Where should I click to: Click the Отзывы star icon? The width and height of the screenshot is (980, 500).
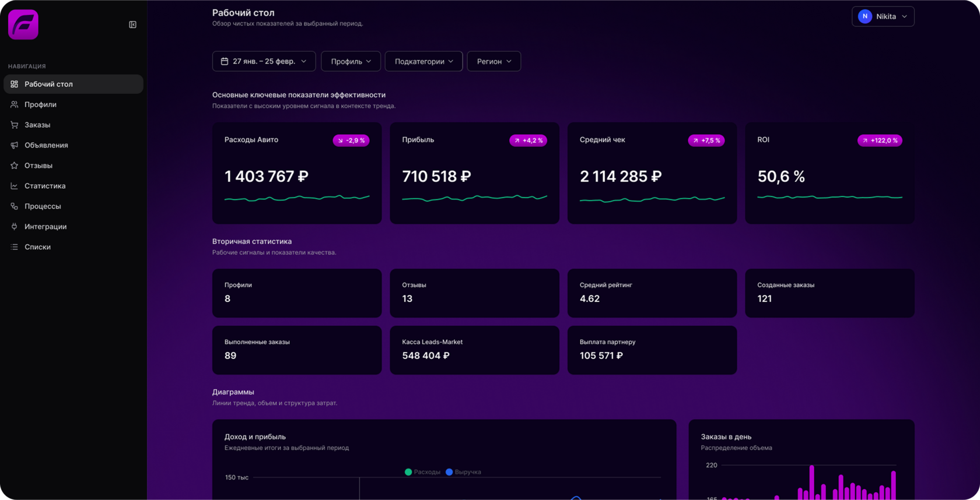click(x=15, y=166)
